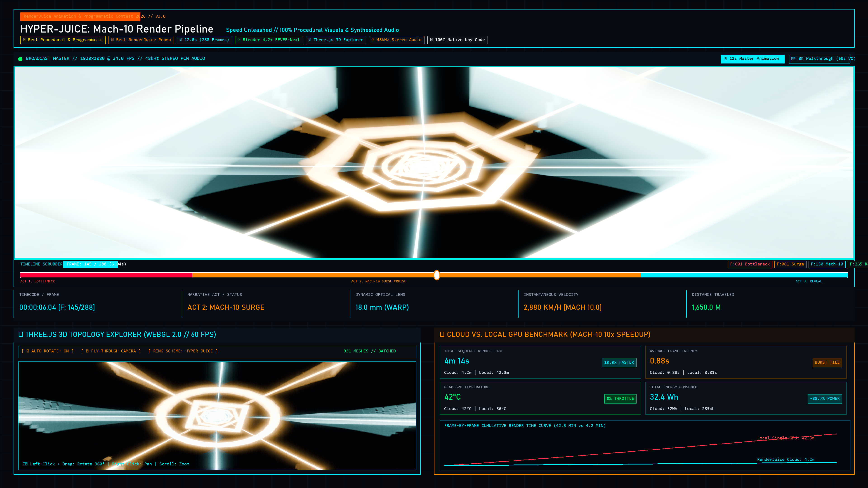Click the Three.js 3D topology viewport
Viewport: 868px width, 488px height.
(217, 416)
